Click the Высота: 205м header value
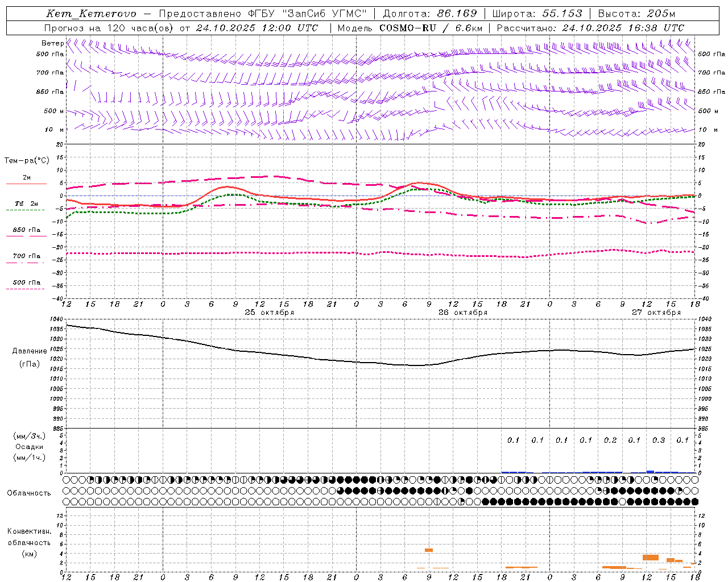This screenshot has height=582, width=728. pos(636,14)
